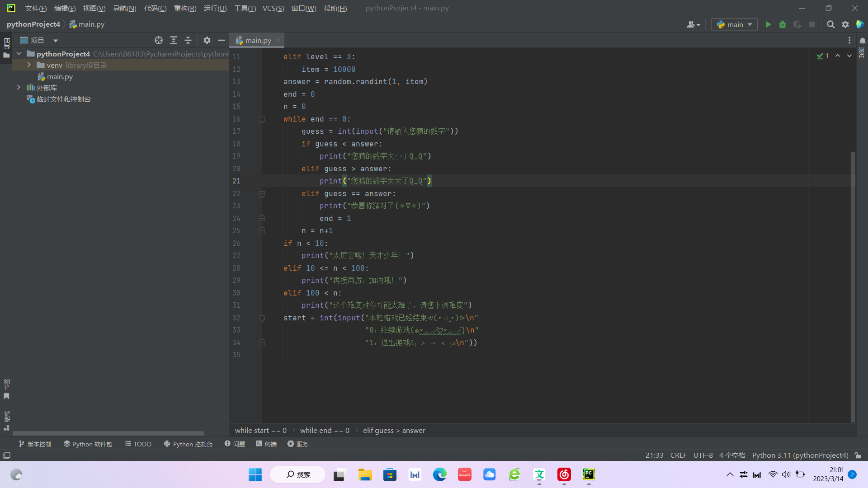
Task: Click the locate current file icon
Action: (159, 40)
